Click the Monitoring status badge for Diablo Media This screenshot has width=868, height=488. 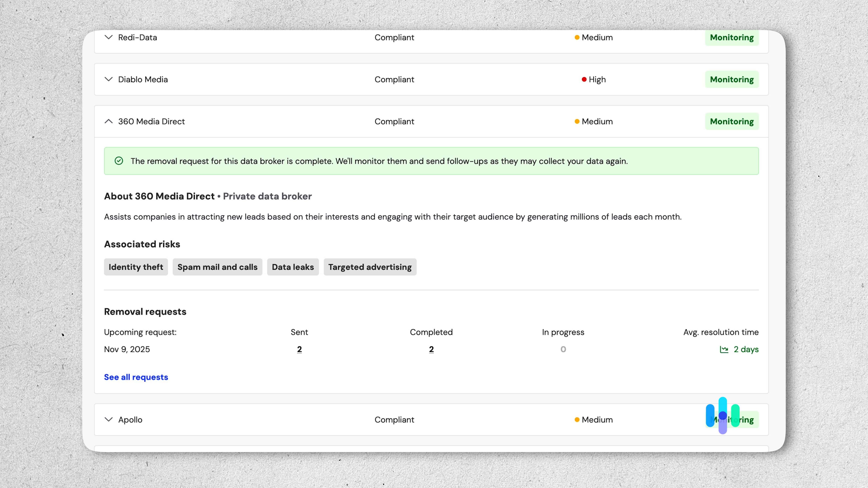point(731,80)
